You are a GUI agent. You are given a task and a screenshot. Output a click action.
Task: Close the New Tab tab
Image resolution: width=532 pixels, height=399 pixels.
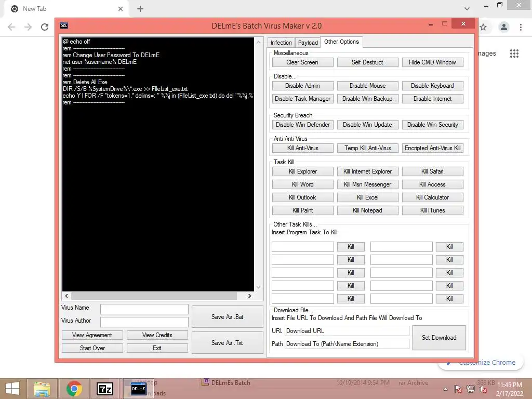[121, 9]
